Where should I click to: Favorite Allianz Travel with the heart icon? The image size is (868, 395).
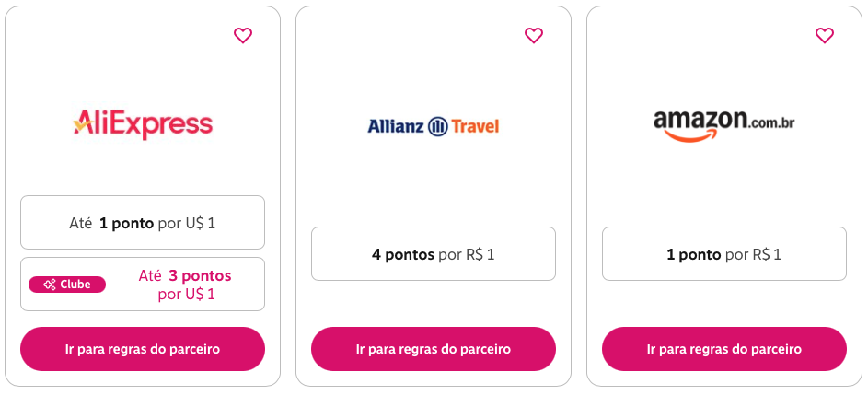pos(534,36)
